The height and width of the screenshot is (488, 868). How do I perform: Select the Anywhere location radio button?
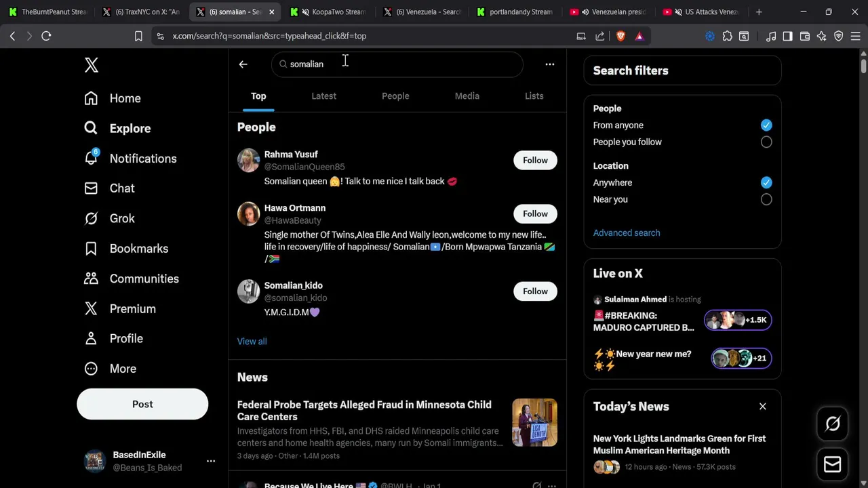coord(766,182)
